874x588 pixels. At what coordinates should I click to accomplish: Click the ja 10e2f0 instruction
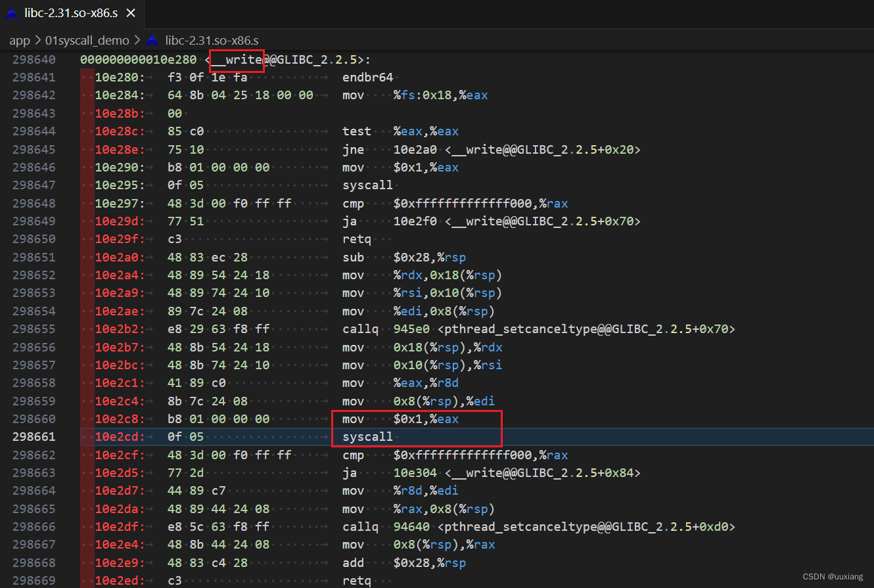click(x=491, y=221)
